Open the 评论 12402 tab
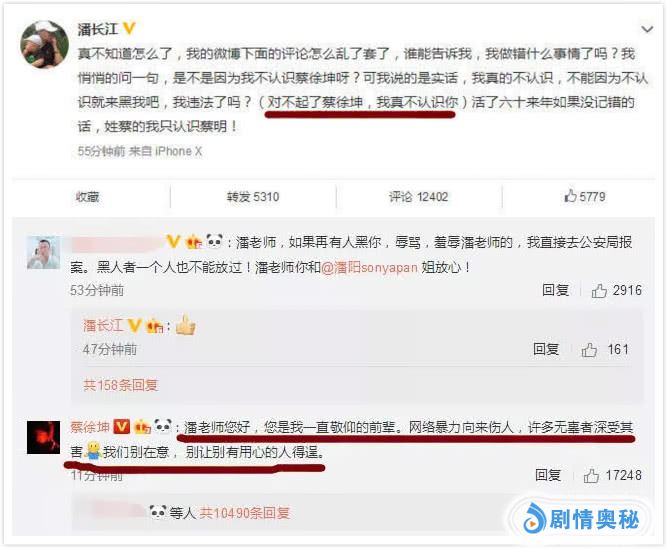 point(419,197)
